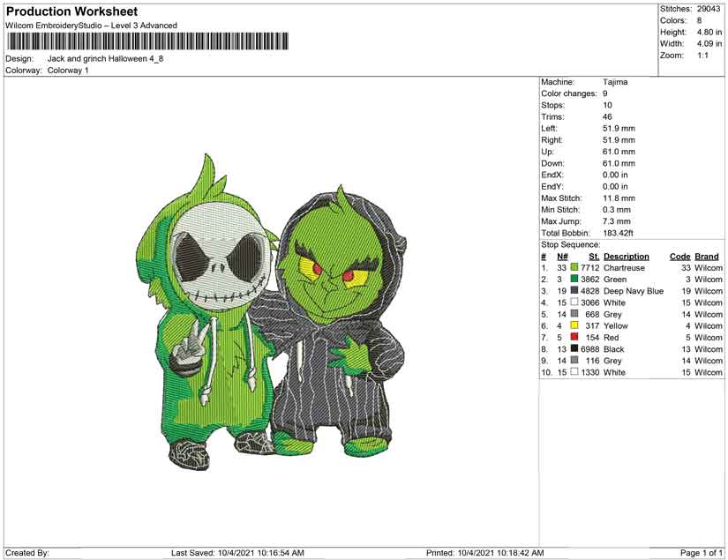
Task: Click the Min Stitch value 0.3 mm
Action: click(617, 210)
